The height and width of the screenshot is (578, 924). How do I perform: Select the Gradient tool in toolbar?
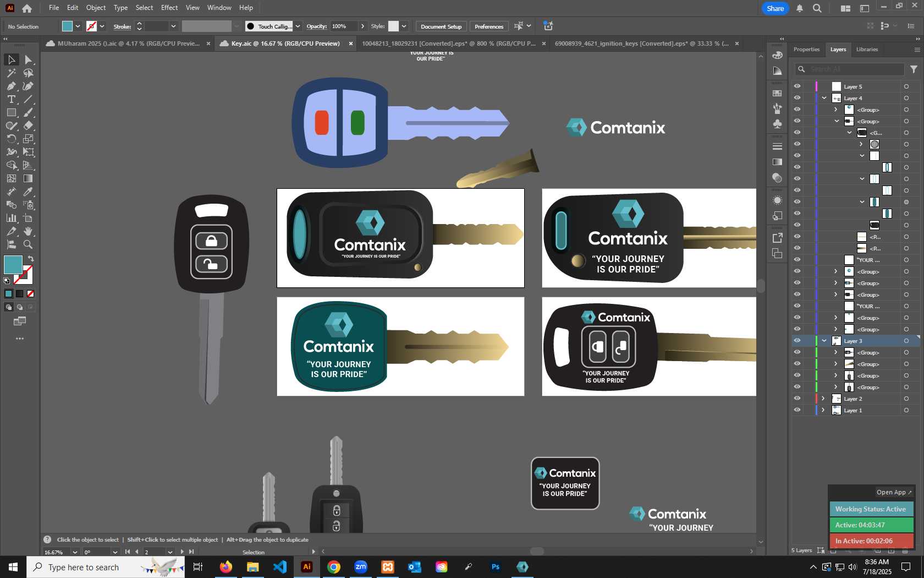click(29, 178)
